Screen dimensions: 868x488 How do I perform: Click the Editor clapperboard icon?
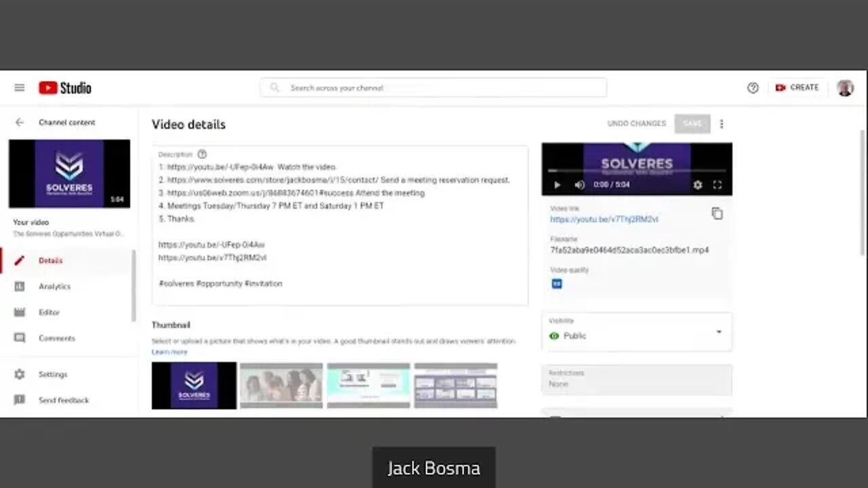(20, 312)
